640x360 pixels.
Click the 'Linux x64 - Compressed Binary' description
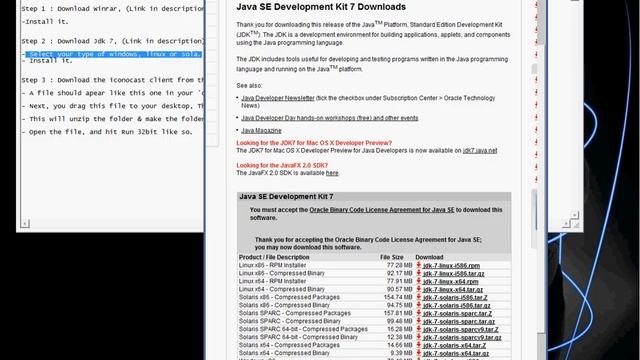pos(282,289)
